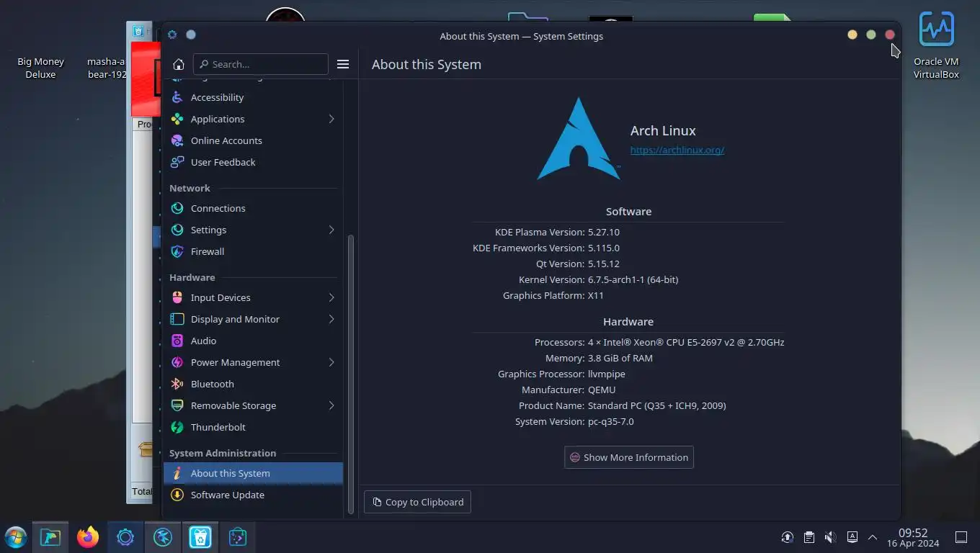This screenshot has height=553, width=980.
Task: Open the Dolphin file manager taskbar icon
Action: (50, 537)
